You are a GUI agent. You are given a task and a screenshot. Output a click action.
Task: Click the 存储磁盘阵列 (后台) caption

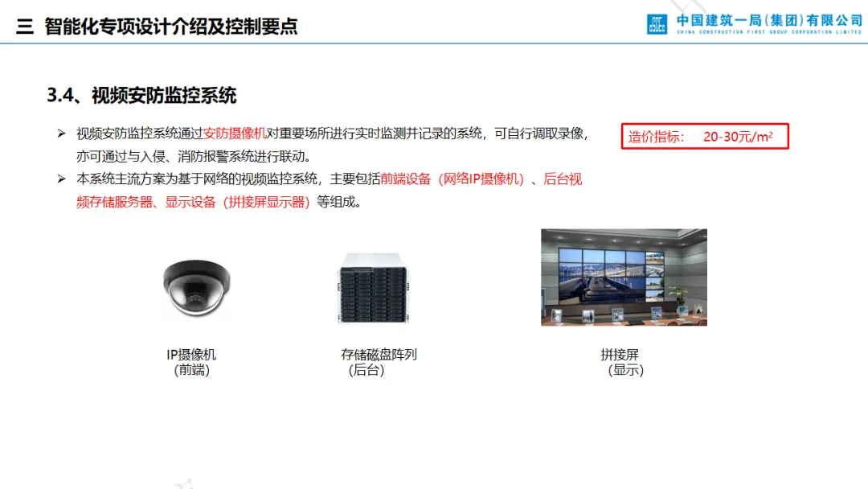tap(379, 362)
